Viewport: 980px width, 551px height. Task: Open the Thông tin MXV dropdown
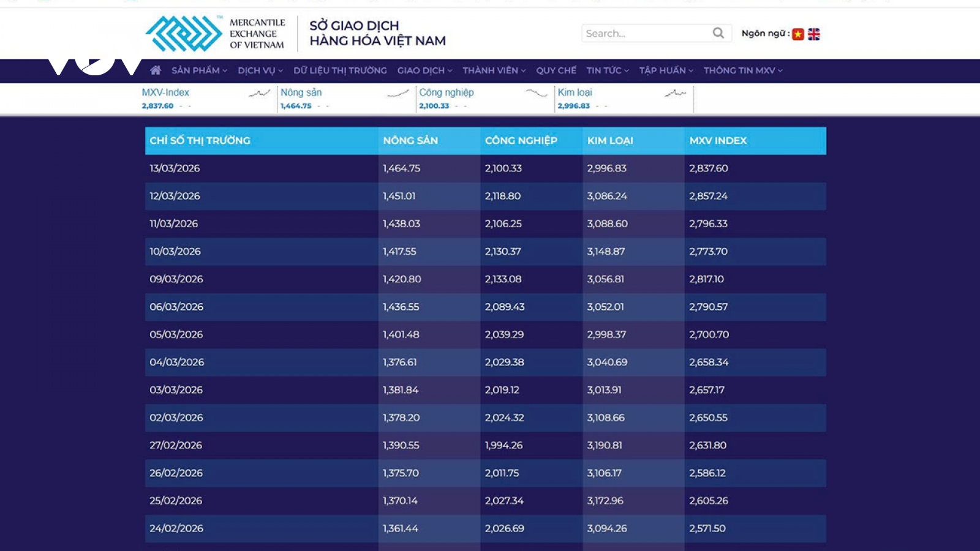[743, 70]
